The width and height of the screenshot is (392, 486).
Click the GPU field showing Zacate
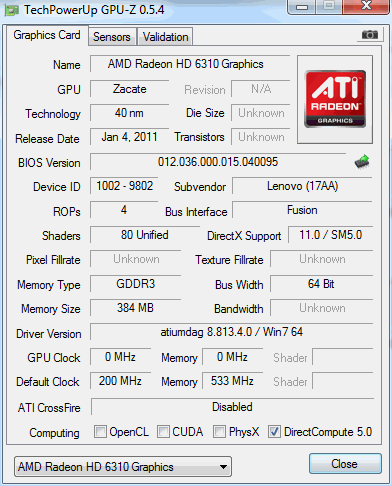(129, 89)
